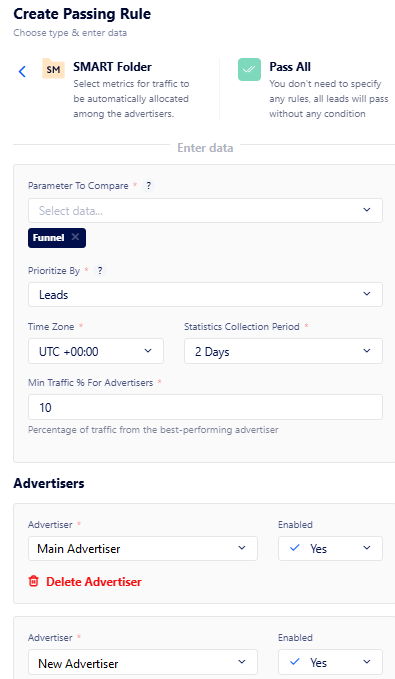Open the Main Advertiser dropdown

(143, 549)
